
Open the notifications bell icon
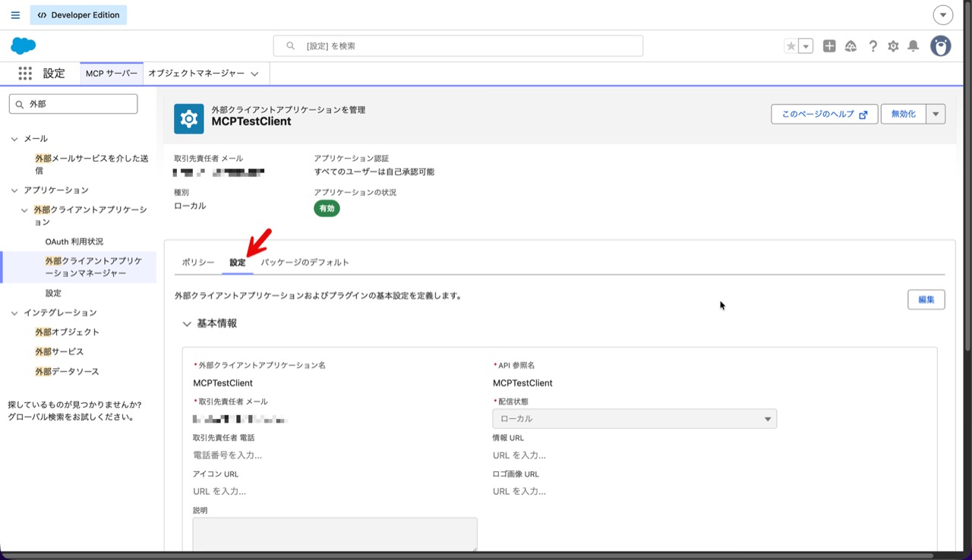pyautogui.click(x=914, y=46)
